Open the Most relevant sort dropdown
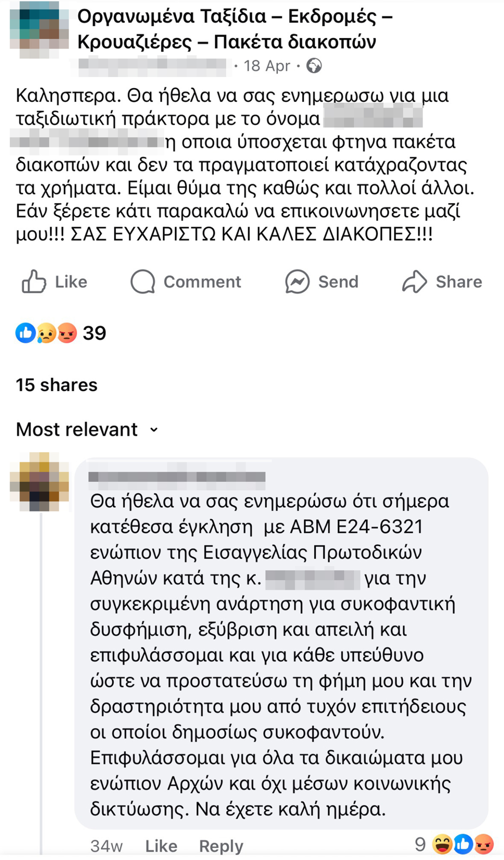Viewport: 504px width, 860px height. pyautogui.click(x=77, y=429)
